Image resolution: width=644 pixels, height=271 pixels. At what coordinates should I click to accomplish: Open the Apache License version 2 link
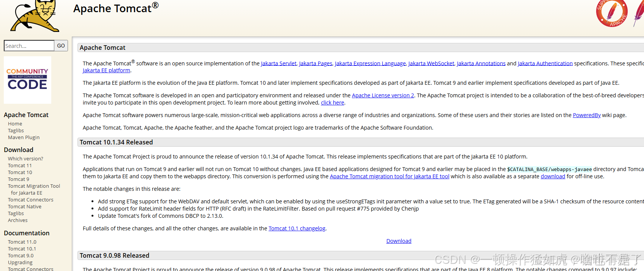pyautogui.click(x=383, y=95)
